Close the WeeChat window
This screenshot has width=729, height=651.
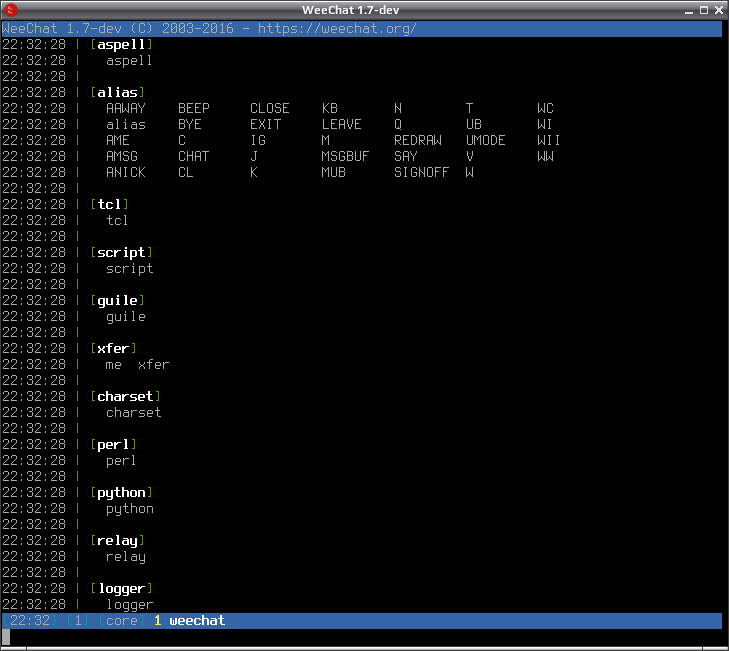[x=719, y=10]
